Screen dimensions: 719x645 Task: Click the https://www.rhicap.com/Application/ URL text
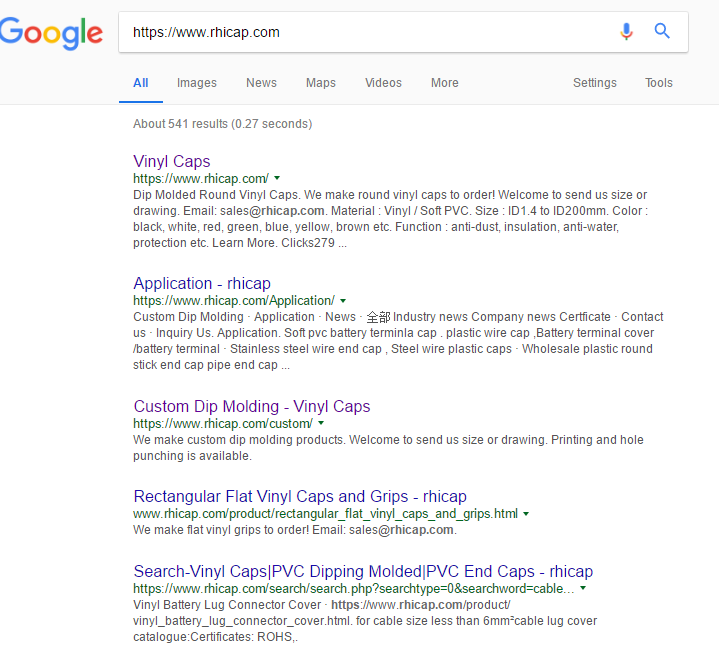coord(234,301)
